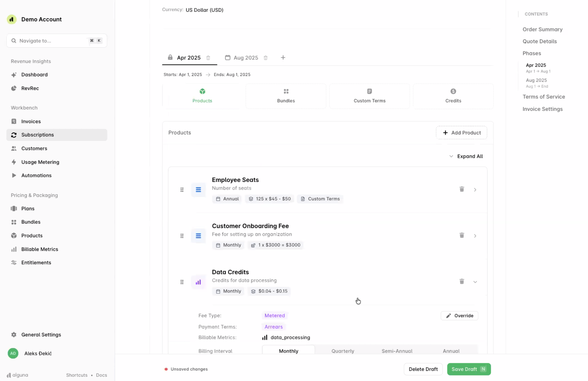Expand the Customer Onboarding Fee row
The image size is (588, 381).
pos(475,235)
